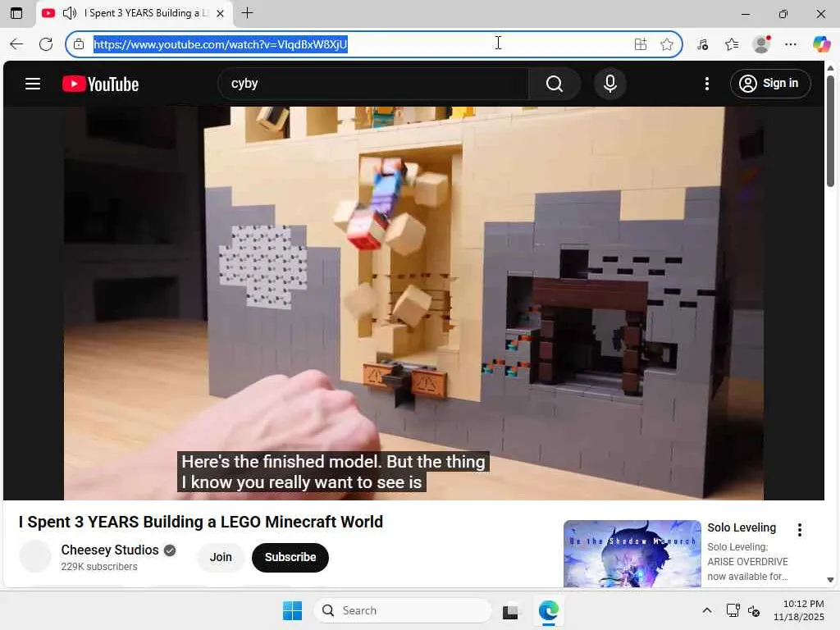Viewport: 840px width, 630px height.
Task: Open Edge Settings and more menu
Action: 791,44
